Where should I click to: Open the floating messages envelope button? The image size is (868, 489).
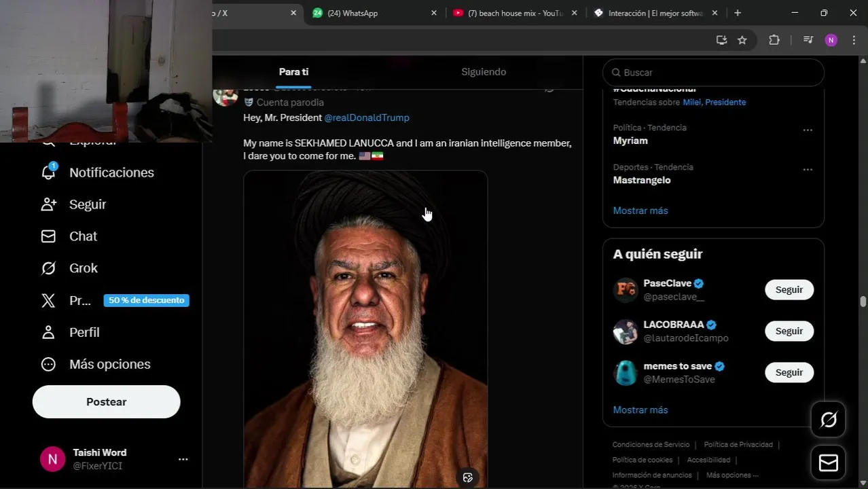(x=829, y=463)
